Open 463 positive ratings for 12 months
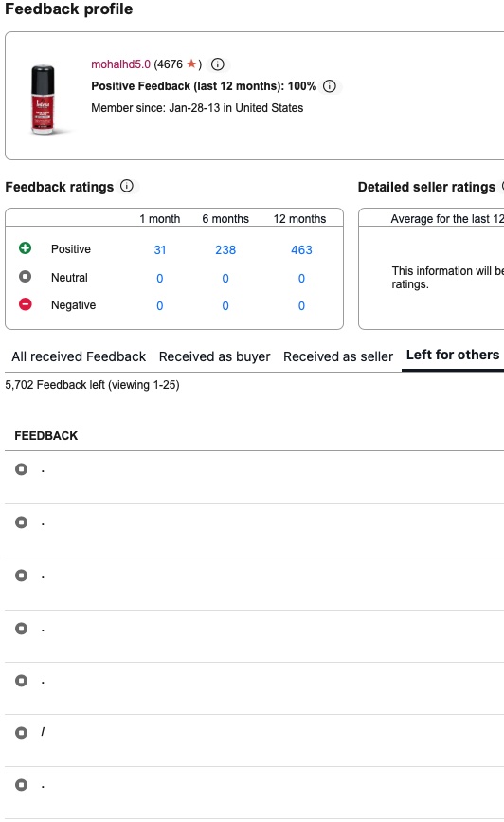The width and height of the screenshot is (504, 822). tap(301, 250)
